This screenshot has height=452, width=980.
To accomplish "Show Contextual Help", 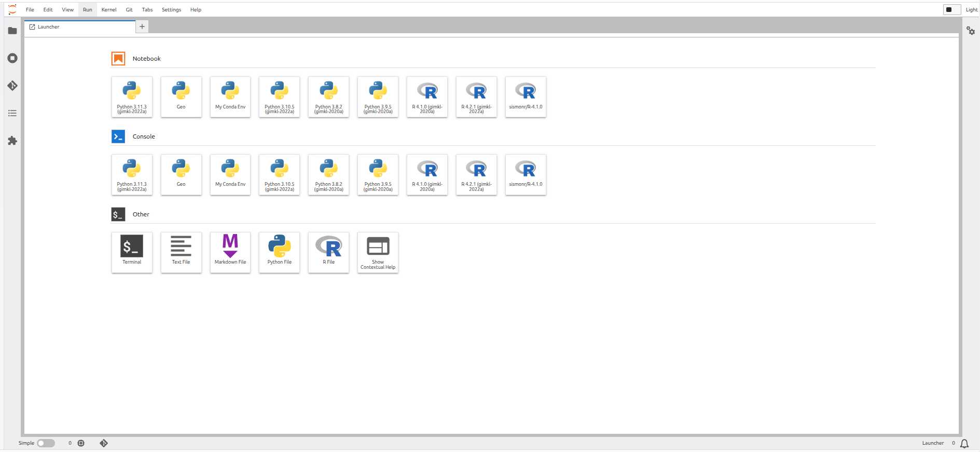I will click(x=378, y=252).
